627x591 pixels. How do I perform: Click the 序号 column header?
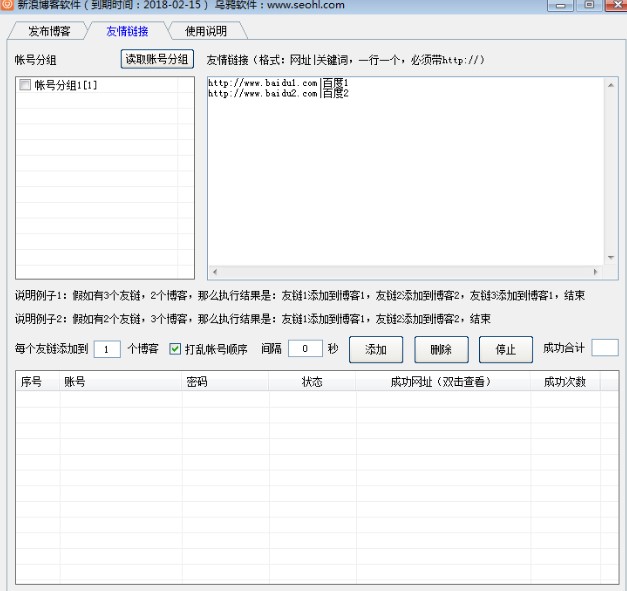32,382
